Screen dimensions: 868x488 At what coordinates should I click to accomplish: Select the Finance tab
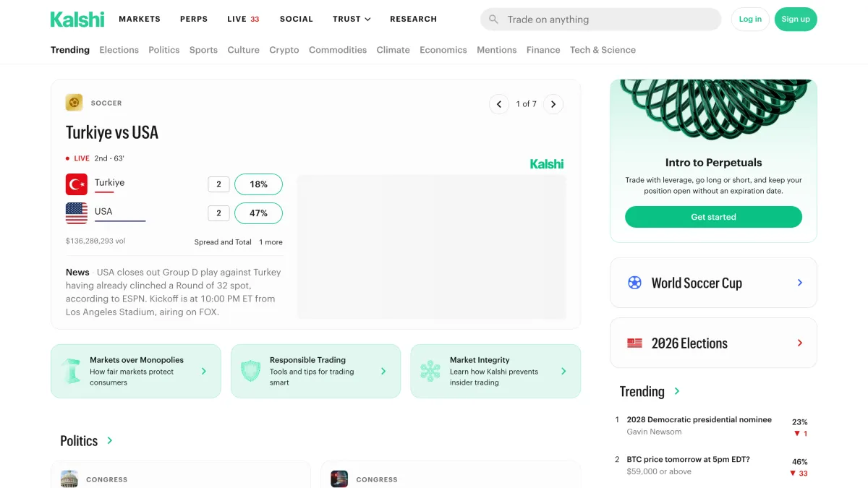(x=543, y=50)
